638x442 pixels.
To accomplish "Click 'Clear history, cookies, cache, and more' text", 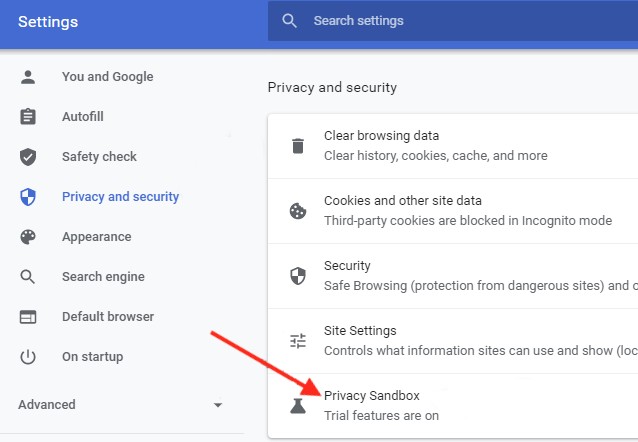I will click(436, 155).
